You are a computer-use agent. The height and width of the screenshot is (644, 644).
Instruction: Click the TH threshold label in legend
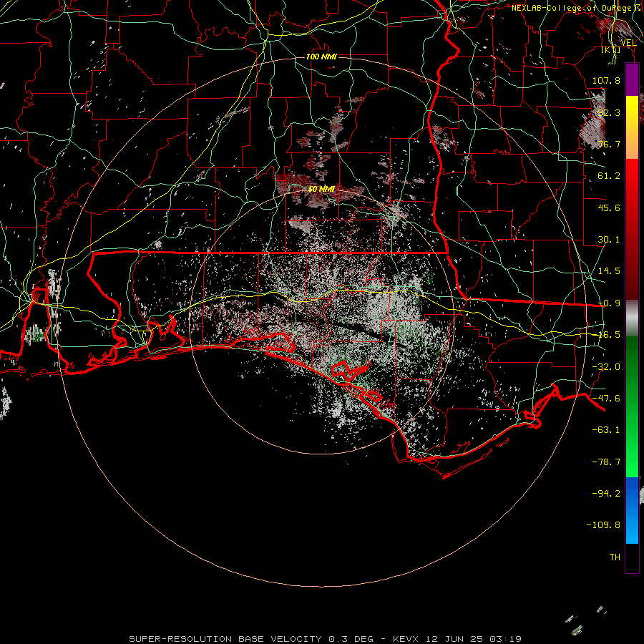[x=615, y=557]
